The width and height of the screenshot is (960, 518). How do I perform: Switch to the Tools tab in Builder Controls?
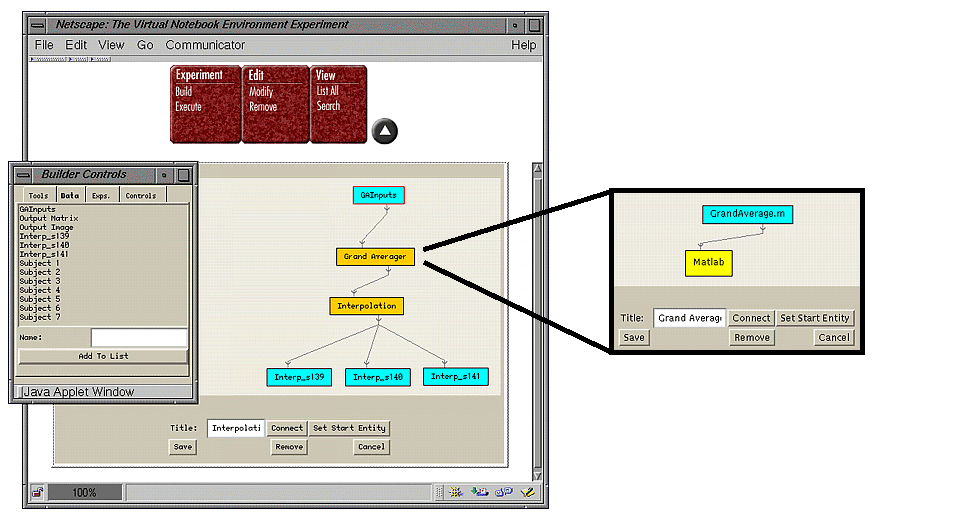coord(38,196)
